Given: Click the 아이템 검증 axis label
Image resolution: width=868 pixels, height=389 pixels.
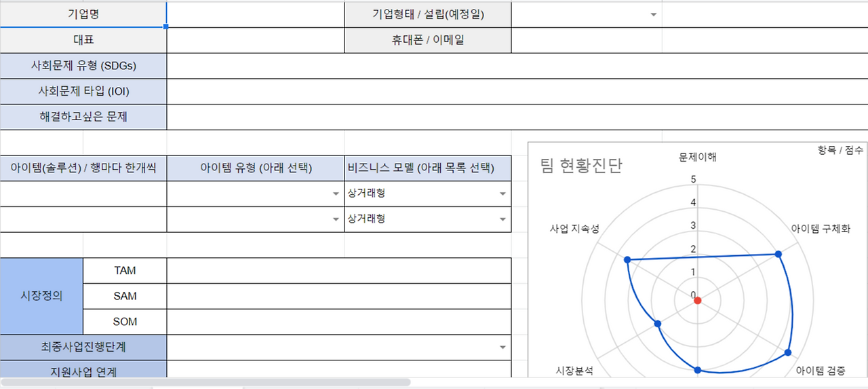Looking at the screenshot, I should tap(821, 371).
